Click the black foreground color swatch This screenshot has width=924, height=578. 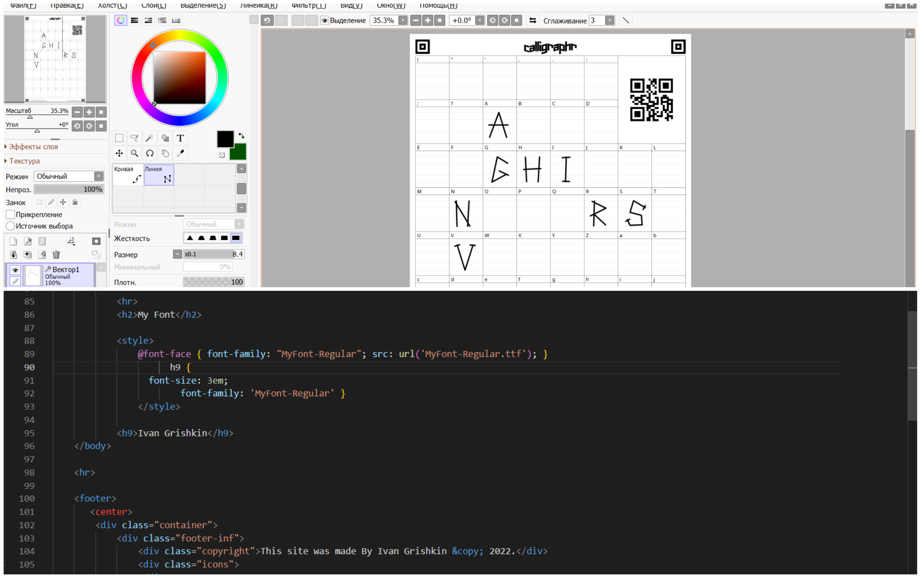[x=225, y=139]
